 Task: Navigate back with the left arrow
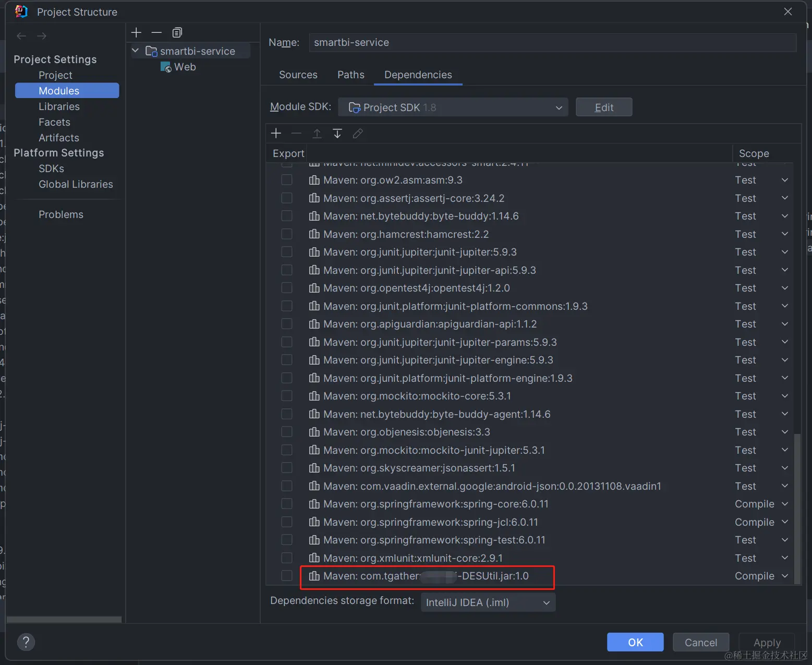pos(21,36)
